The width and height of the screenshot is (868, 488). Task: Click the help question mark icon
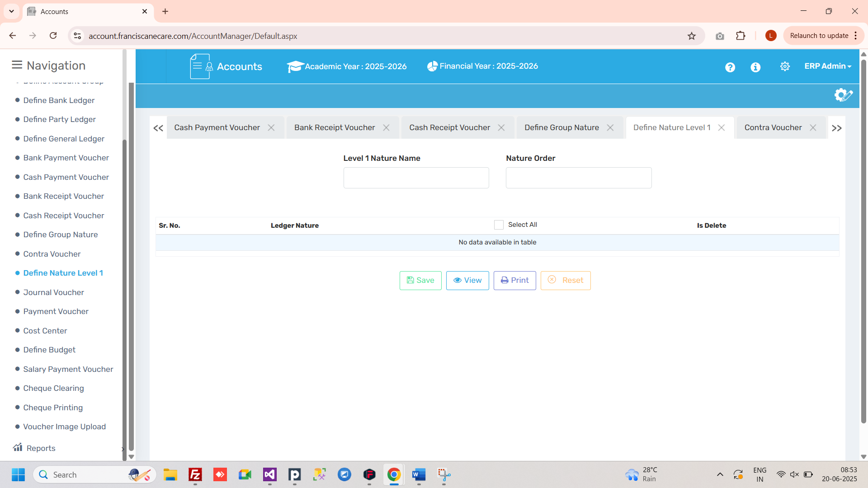[730, 67]
